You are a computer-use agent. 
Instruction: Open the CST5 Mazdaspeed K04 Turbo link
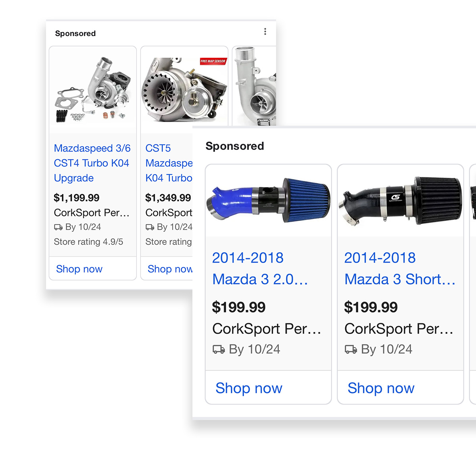(169, 163)
